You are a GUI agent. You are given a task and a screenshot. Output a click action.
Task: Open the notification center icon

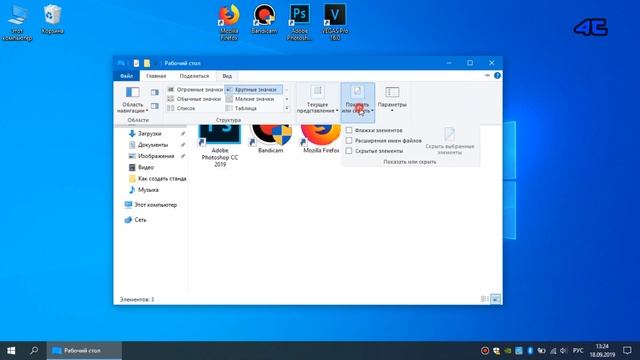click(627, 351)
